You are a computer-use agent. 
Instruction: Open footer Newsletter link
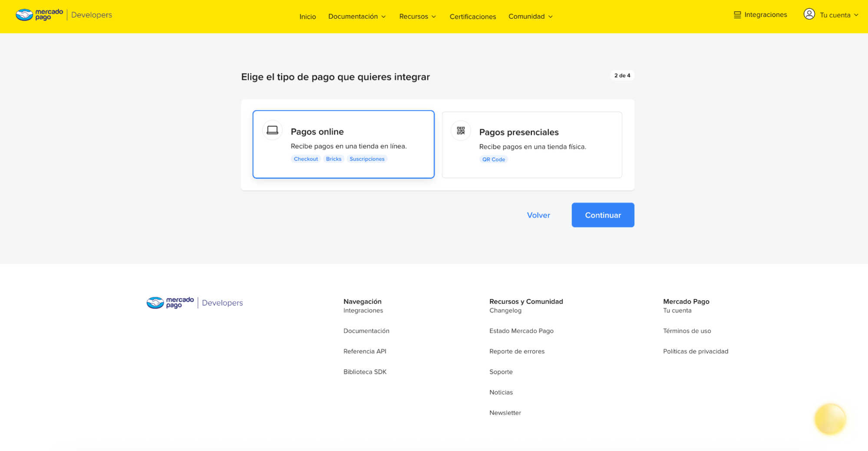505,412
